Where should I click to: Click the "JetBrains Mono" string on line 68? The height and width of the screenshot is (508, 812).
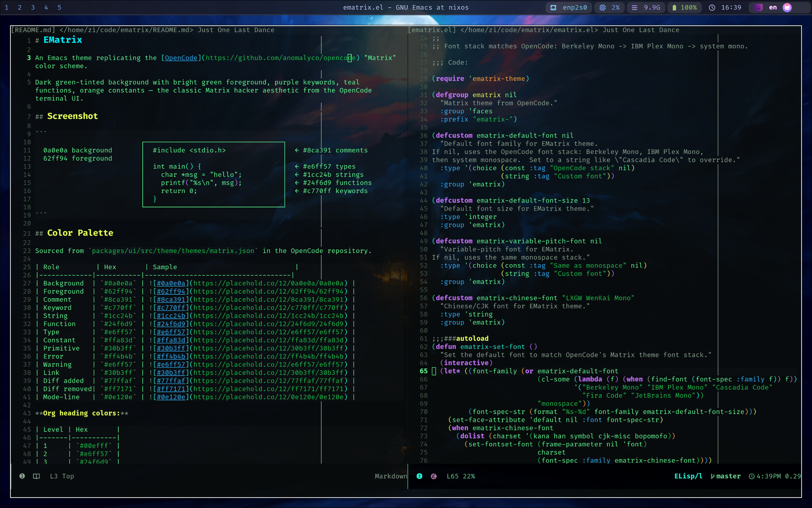tap(663, 396)
